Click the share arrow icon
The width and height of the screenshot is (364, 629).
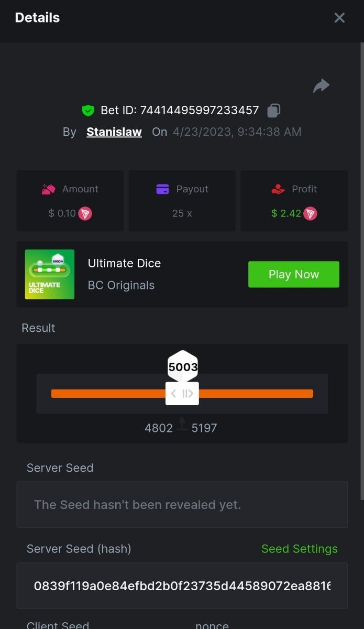(321, 85)
